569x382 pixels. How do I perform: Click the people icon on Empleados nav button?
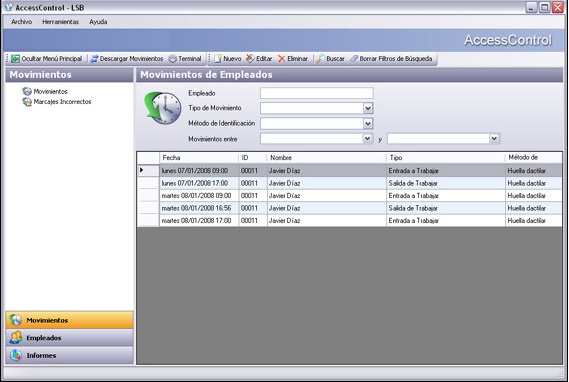pyautogui.click(x=16, y=337)
